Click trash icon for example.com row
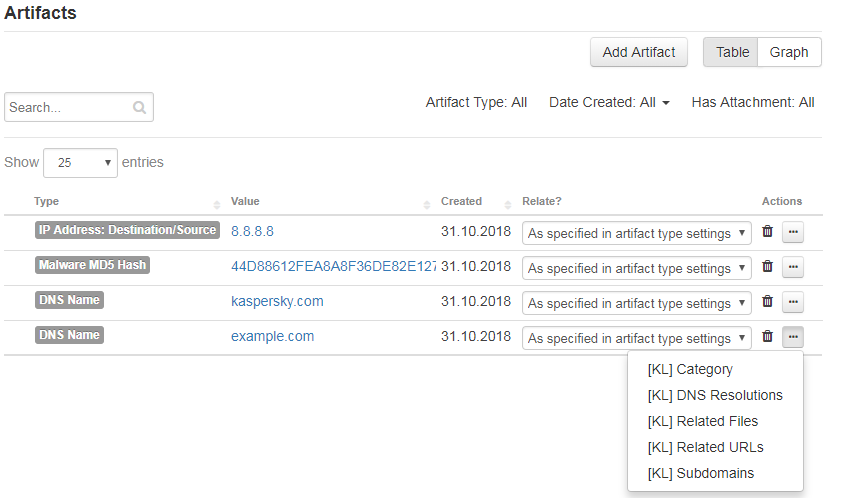Image resolution: width=843 pixels, height=498 pixels. [x=767, y=336]
